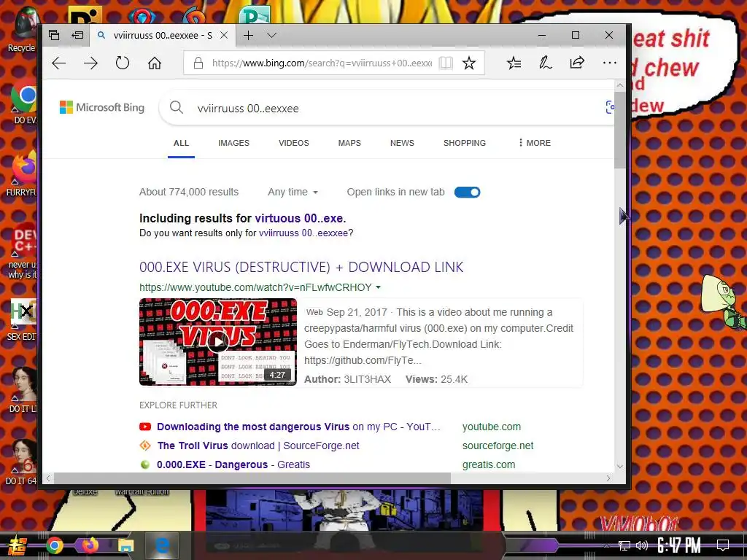This screenshot has width=747, height=560.
Task: Open Downloading the most dangerous Virus link
Action: click(298, 427)
